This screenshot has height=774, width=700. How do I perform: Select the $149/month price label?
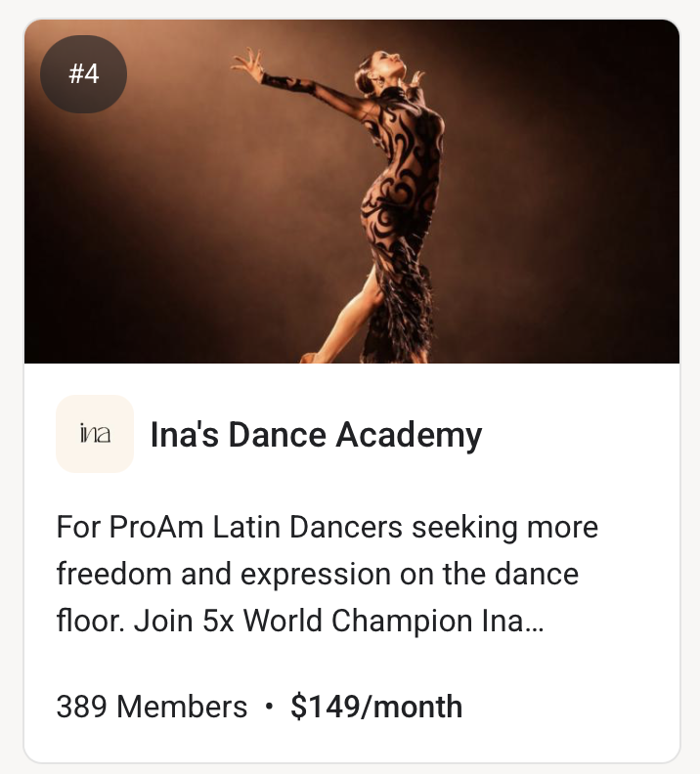click(376, 707)
